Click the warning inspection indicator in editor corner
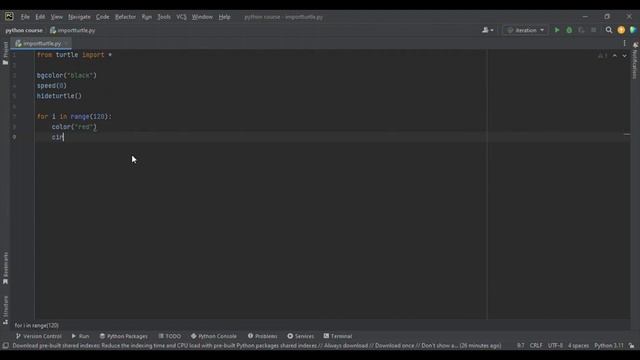The height and width of the screenshot is (360, 640). pos(602,56)
